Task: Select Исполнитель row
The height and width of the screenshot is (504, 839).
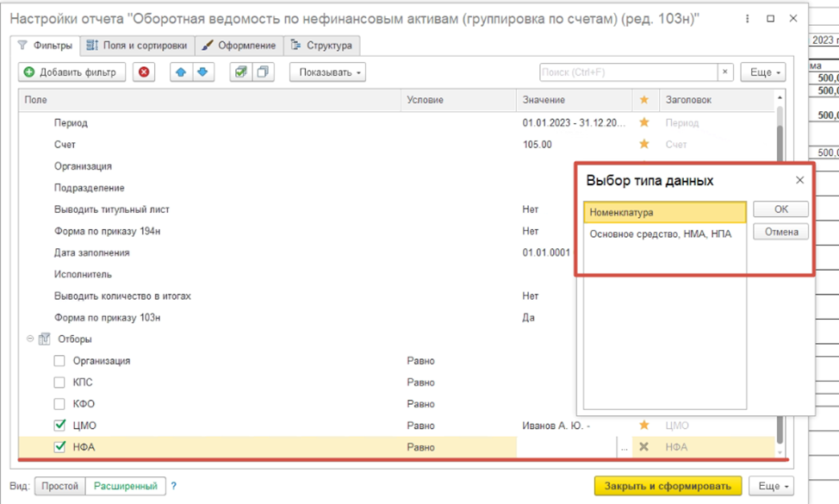Action: click(x=83, y=275)
